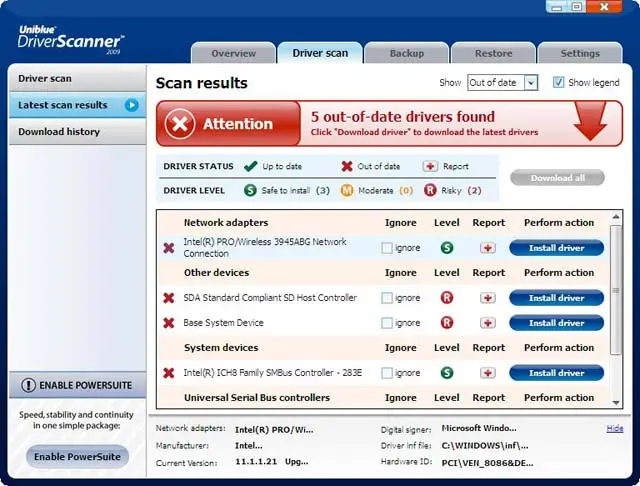
Task: Switch to the Overview tab
Action: [x=233, y=53]
